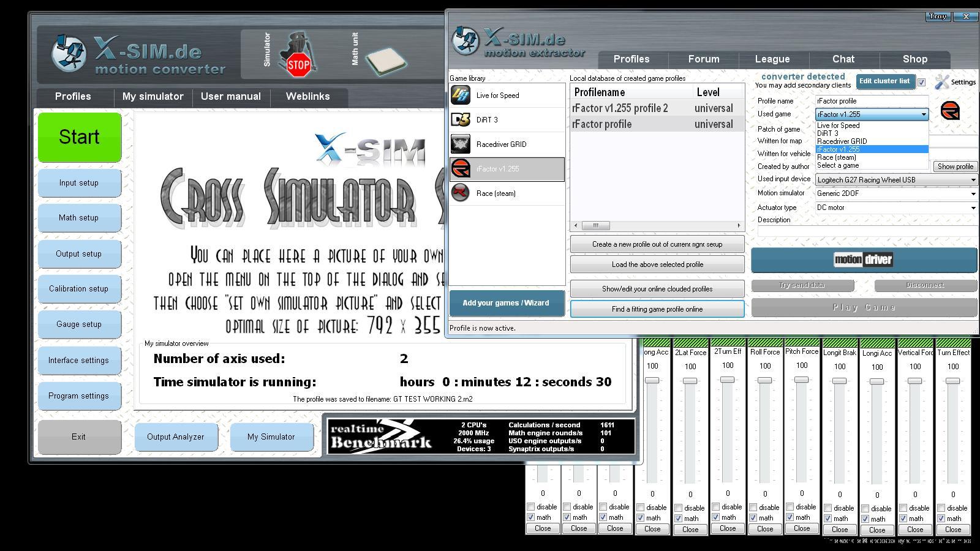Select the rFactor v1.255 profile 2 row

[x=620, y=108]
